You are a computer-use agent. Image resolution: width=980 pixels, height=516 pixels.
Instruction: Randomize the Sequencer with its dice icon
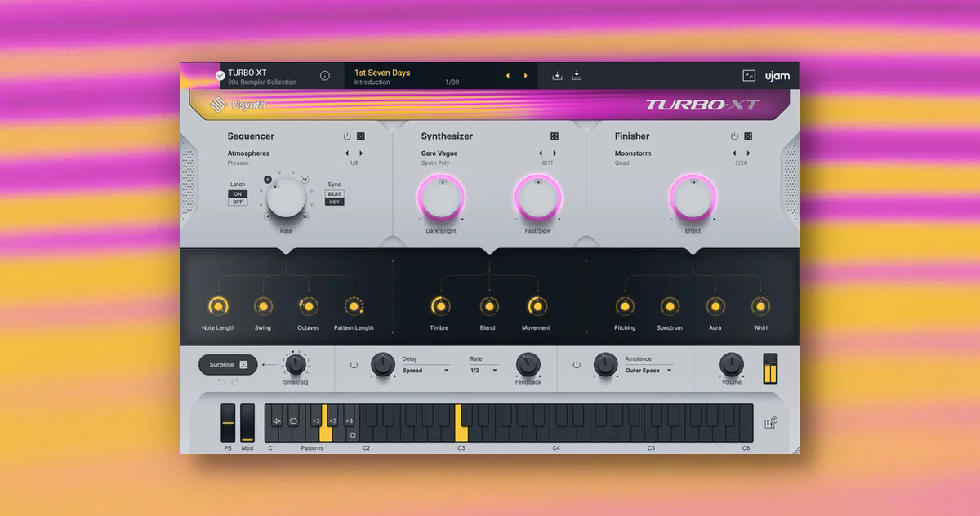(x=361, y=136)
